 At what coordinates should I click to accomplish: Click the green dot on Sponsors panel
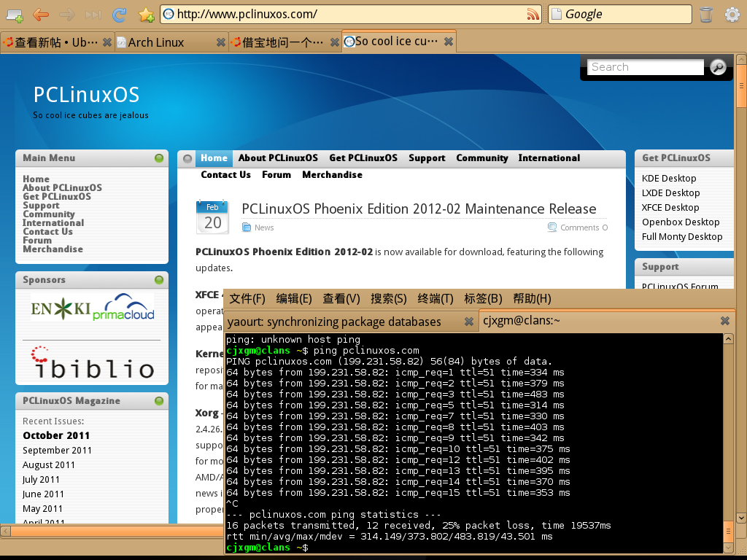click(x=159, y=280)
